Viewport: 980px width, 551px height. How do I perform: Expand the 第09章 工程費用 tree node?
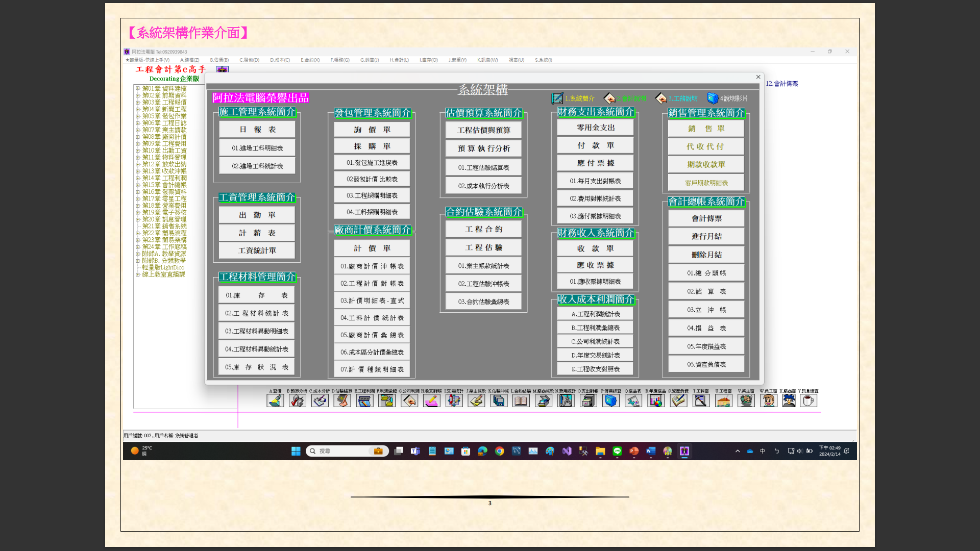coord(137,143)
